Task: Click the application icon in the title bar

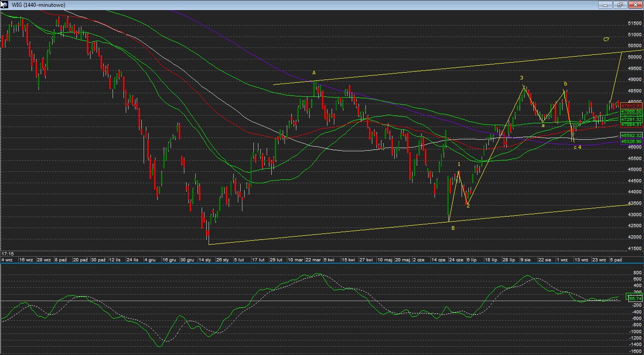Action: pyautogui.click(x=5, y=5)
